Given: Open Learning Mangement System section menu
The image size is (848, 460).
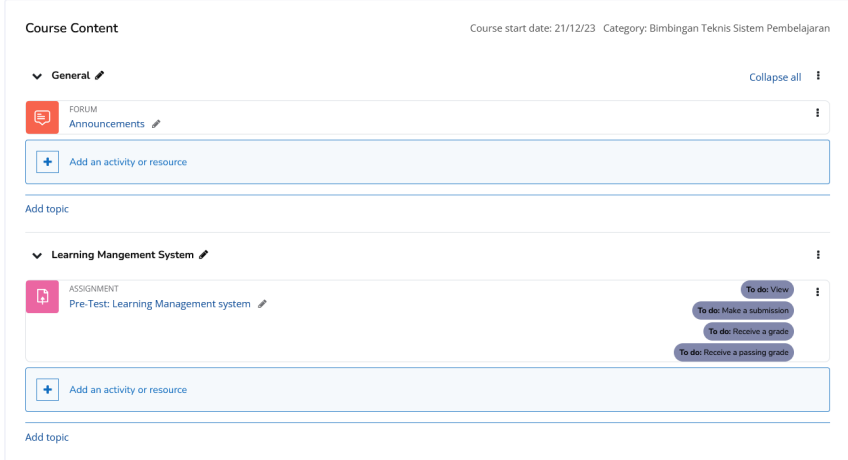Looking at the screenshot, I should pos(818,255).
